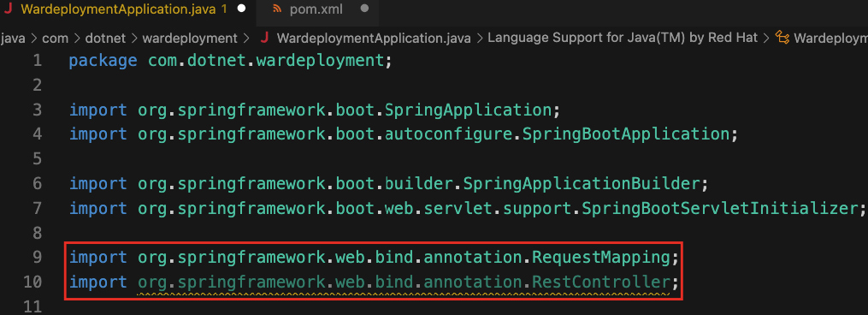Click the problem count '1' on the Java tab
The image size is (868, 315).
[224, 9]
